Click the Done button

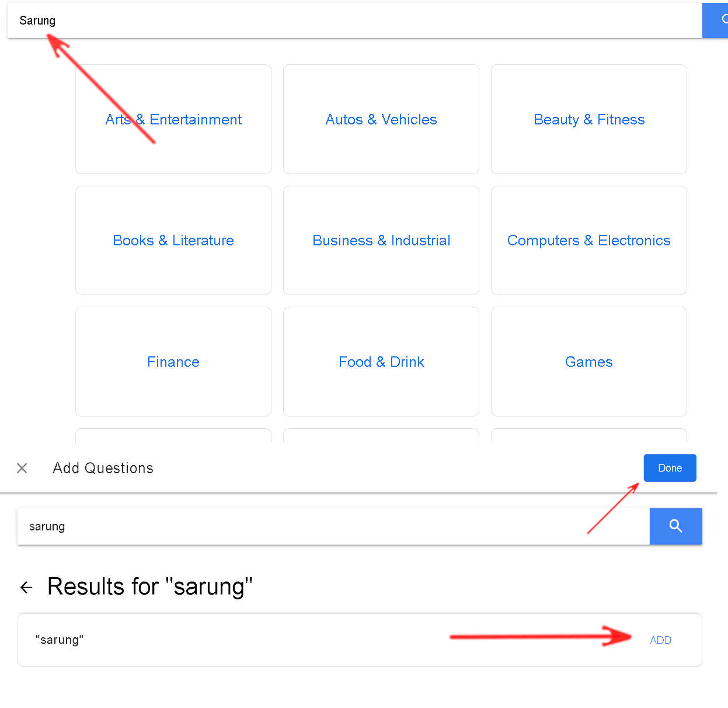pyautogui.click(x=670, y=468)
